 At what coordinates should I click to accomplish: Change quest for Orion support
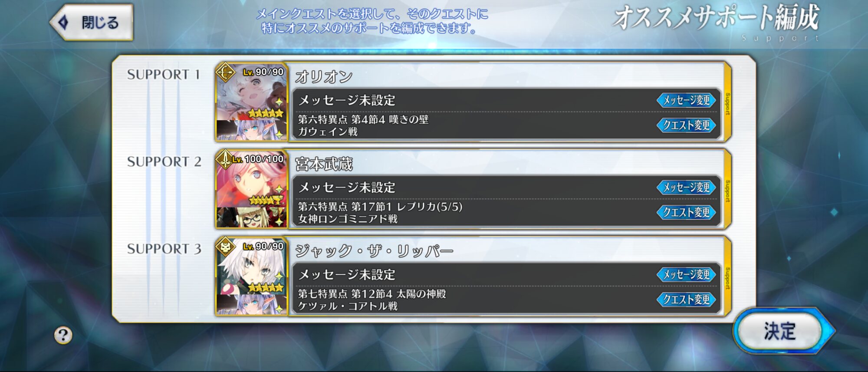pyautogui.click(x=686, y=125)
